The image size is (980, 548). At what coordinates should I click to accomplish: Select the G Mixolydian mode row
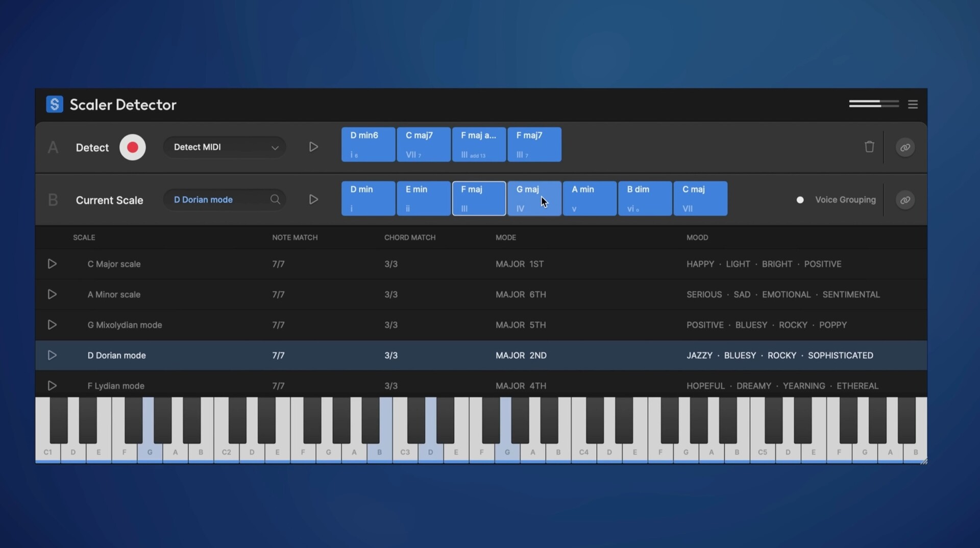[125, 325]
